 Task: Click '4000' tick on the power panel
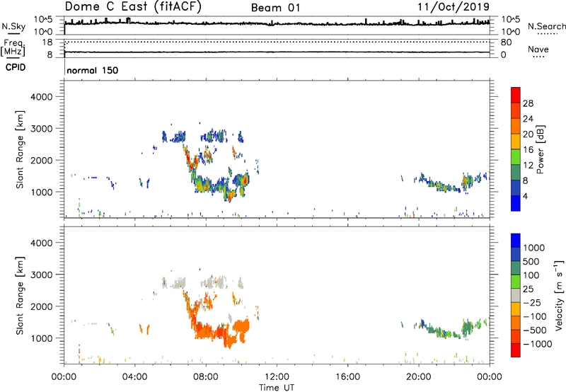pos(41,97)
